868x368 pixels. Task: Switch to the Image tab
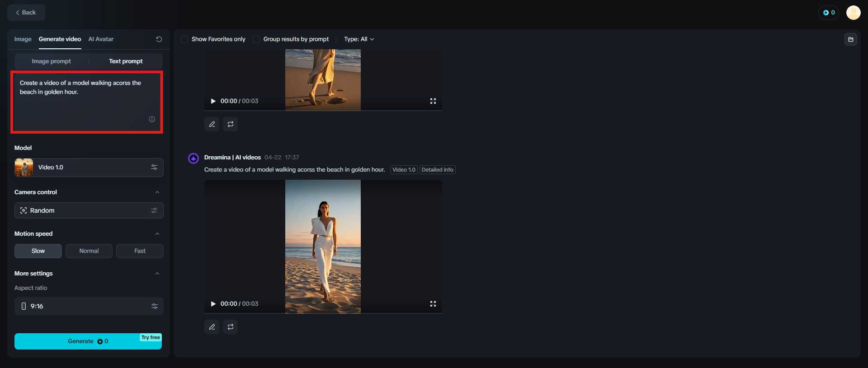pos(23,39)
